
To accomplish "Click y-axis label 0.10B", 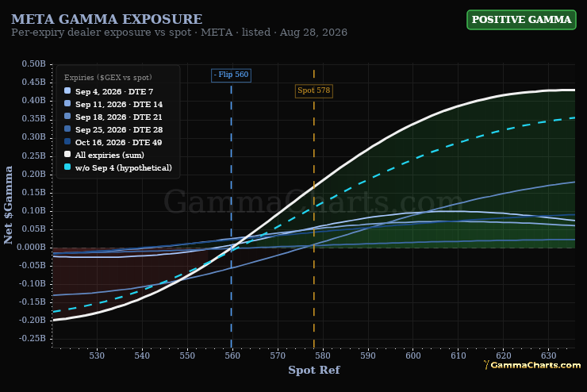I will coord(33,211).
